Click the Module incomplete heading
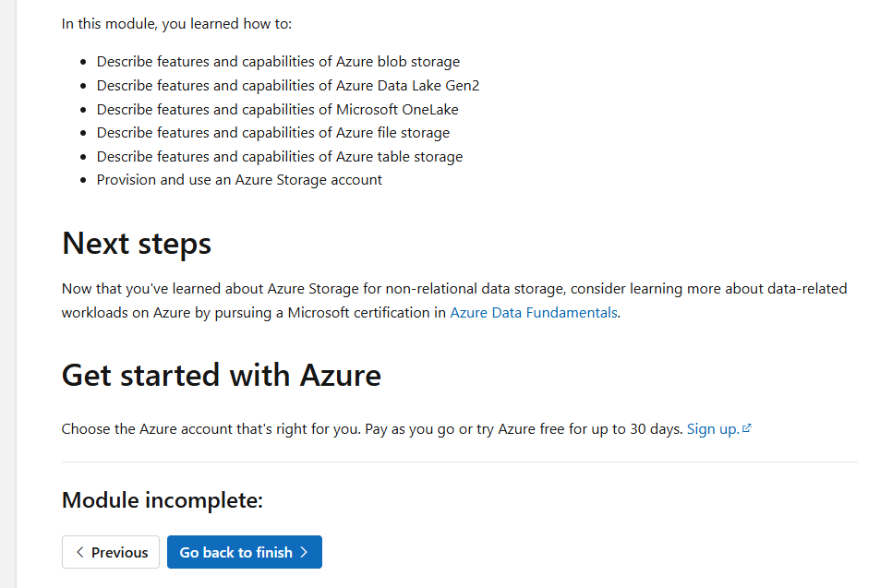Image resolution: width=880 pixels, height=588 pixels. 163,500
